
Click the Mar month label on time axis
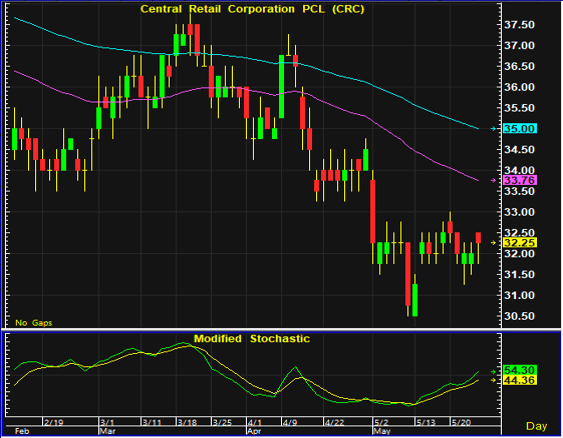tap(107, 431)
